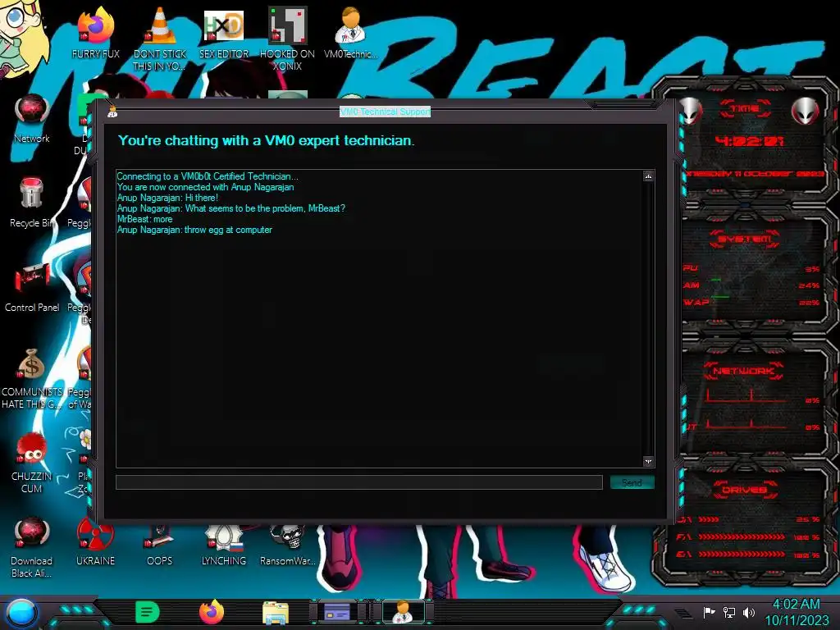Click the "Connecting to a VM0b0t" chat line
This screenshot has height=630, width=840.
point(208,176)
